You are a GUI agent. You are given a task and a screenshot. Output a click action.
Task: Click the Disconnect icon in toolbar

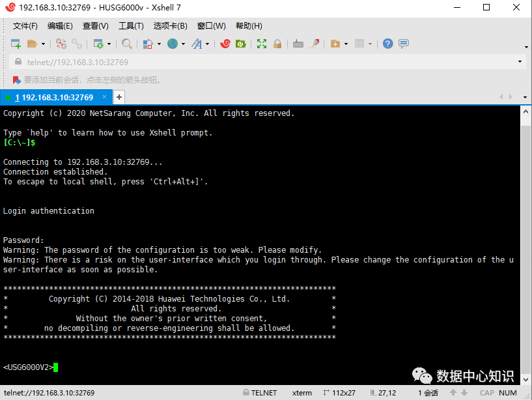[x=61, y=44]
